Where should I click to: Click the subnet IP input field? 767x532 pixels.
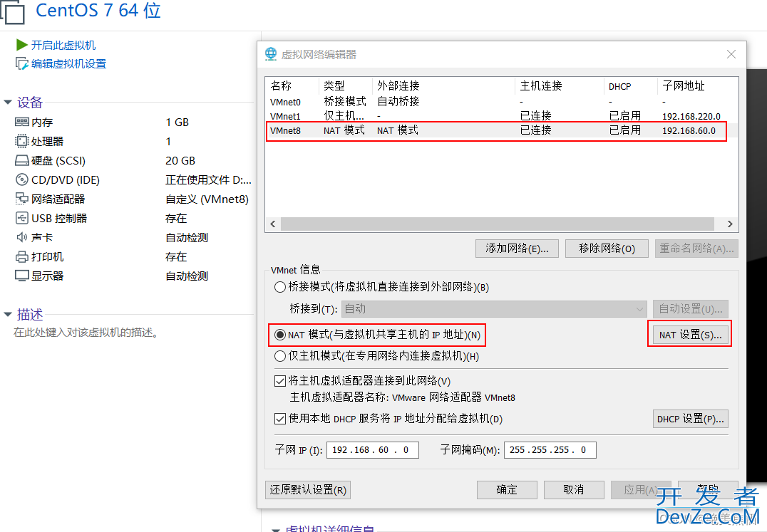(373, 450)
